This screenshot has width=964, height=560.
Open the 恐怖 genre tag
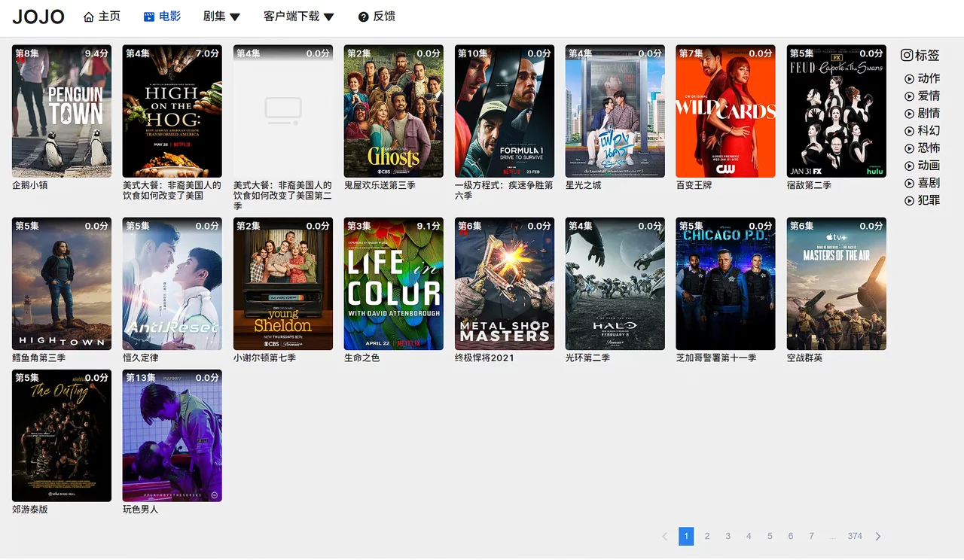[928, 148]
